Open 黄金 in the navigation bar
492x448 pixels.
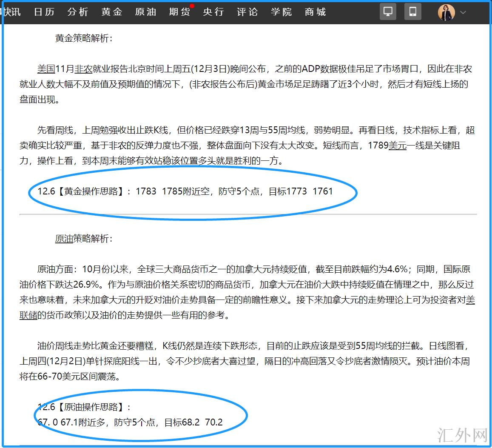coord(112,12)
